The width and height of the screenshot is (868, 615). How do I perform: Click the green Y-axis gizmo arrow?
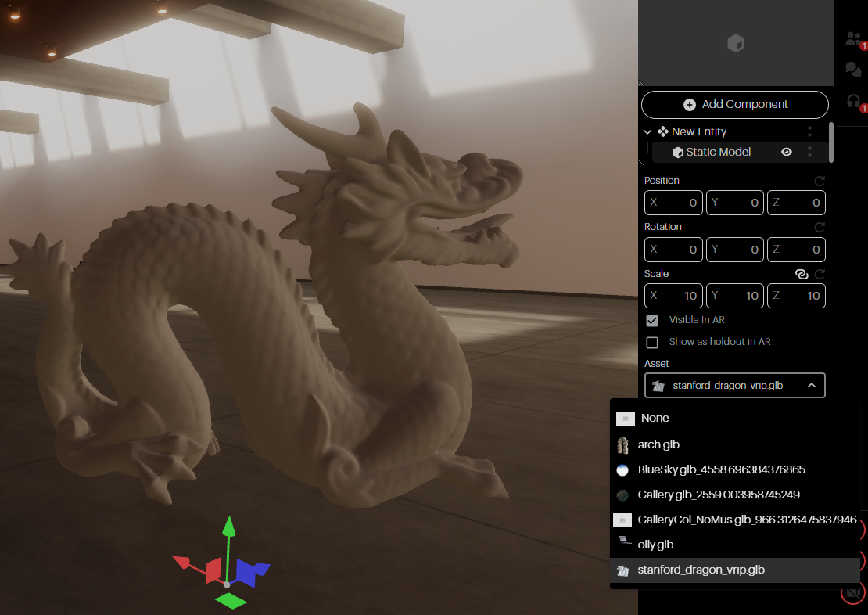(x=228, y=527)
